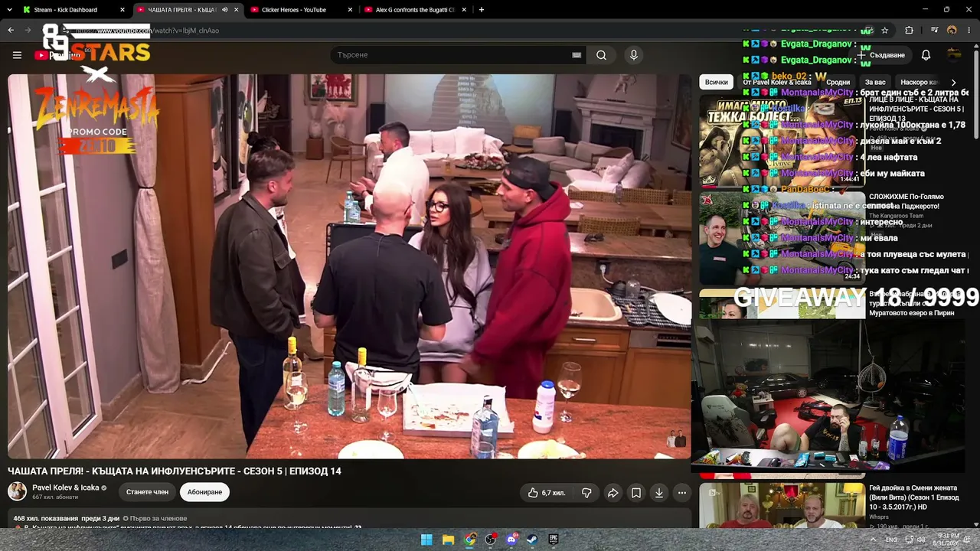Open the YouTube account avatar menu
Image resolution: width=980 pixels, height=551 pixels.
click(x=954, y=54)
